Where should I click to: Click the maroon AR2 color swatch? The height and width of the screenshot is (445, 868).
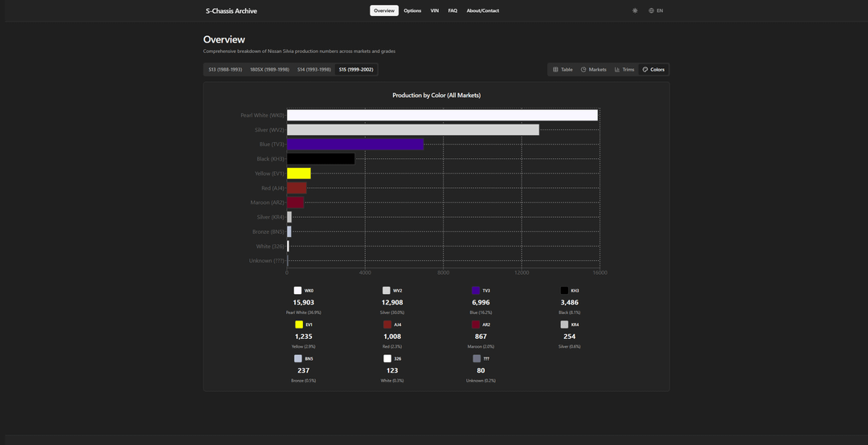[476, 325]
